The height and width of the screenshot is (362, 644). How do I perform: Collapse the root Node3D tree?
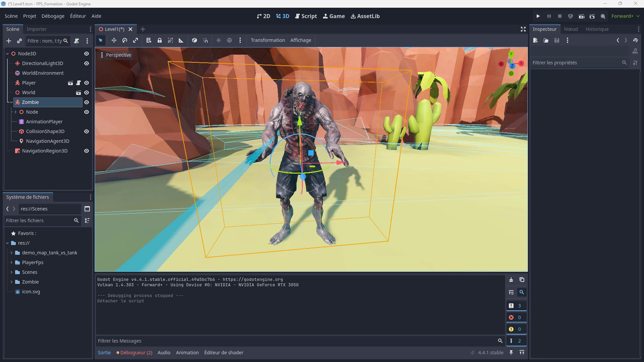7,54
